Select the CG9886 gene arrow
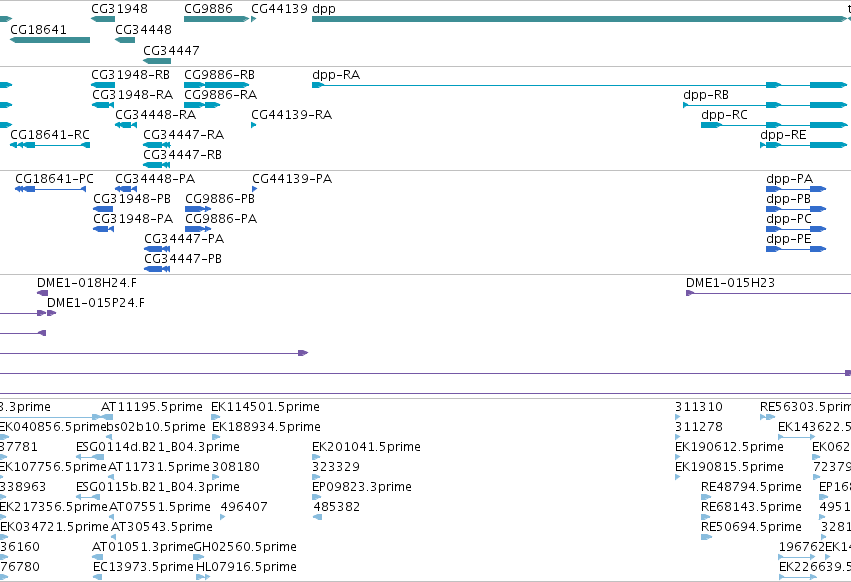This screenshot has height=582, width=851. pyautogui.click(x=217, y=19)
